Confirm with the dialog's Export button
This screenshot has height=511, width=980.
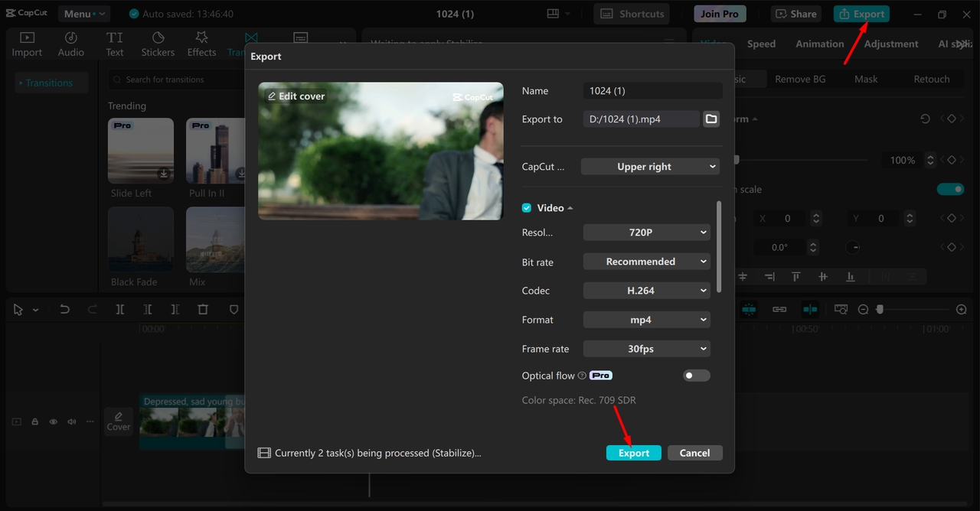tap(634, 453)
